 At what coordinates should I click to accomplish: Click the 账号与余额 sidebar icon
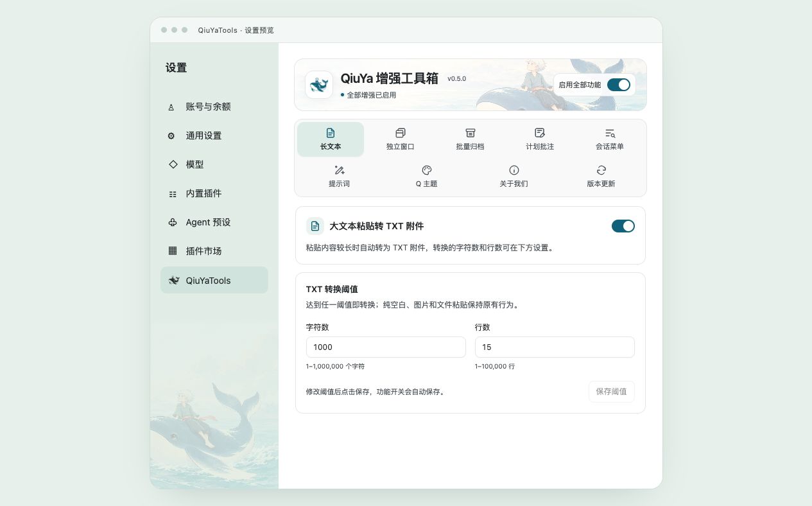pyautogui.click(x=171, y=107)
